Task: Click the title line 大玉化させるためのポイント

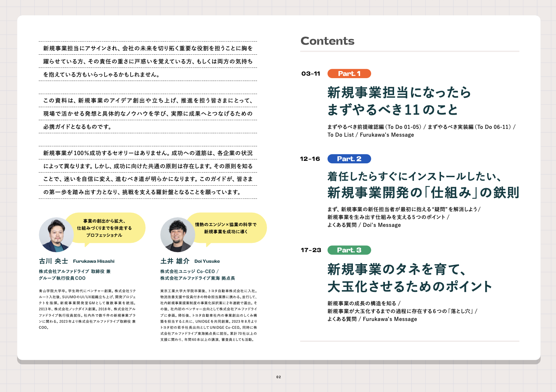Action: click(410, 287)
